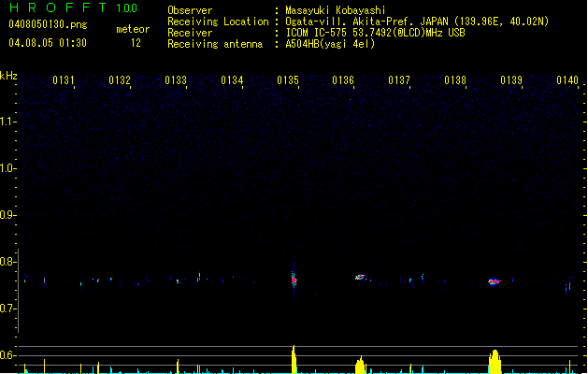Viewport: 588px width, 374px height.
Task: Click the 0135 time axis marker
Action: tap(288, 80)
